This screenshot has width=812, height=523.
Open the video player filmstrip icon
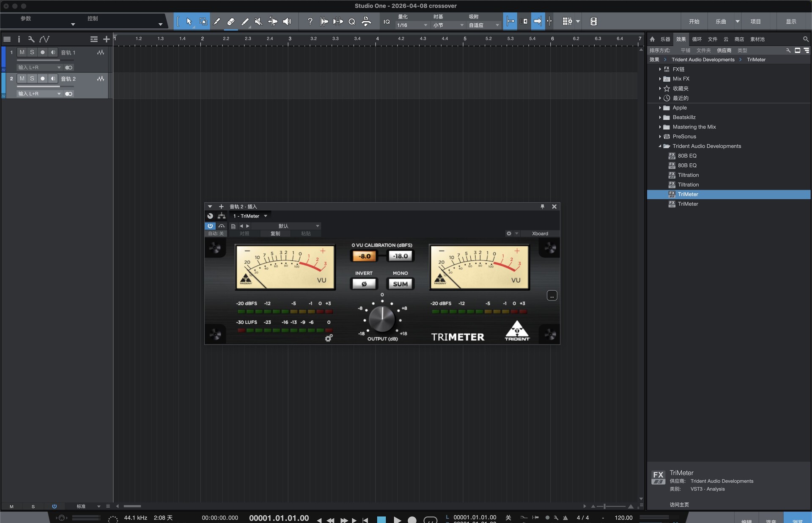tap(593, 22)
